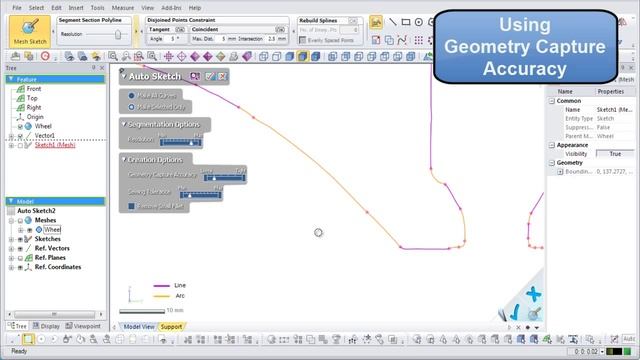The height and width of the screenshot is (360, 640).
Task: Open the Measure menu
Action: (x=122, y=8)
